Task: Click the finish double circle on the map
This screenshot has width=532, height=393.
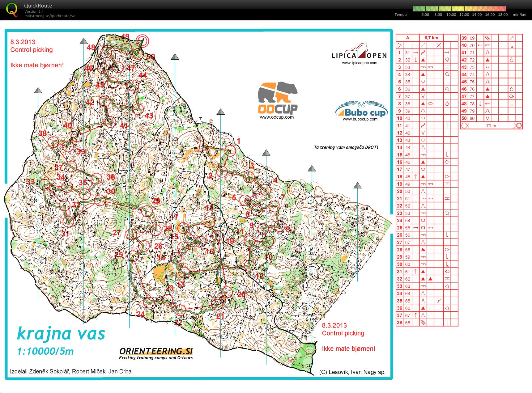Action: (x=142, y=41)
